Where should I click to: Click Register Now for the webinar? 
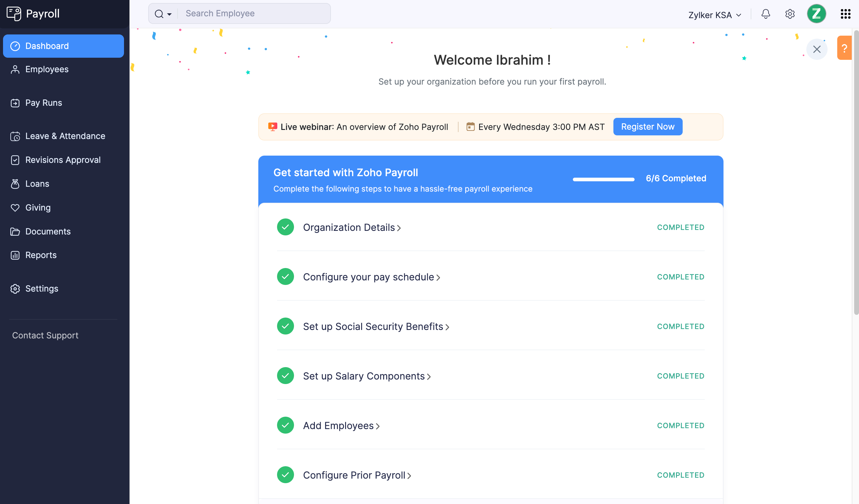(647, 126)
